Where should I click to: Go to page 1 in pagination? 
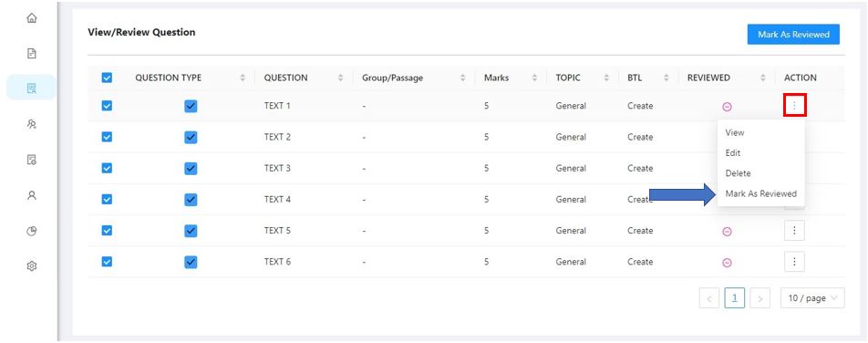[x=735, y=298]
